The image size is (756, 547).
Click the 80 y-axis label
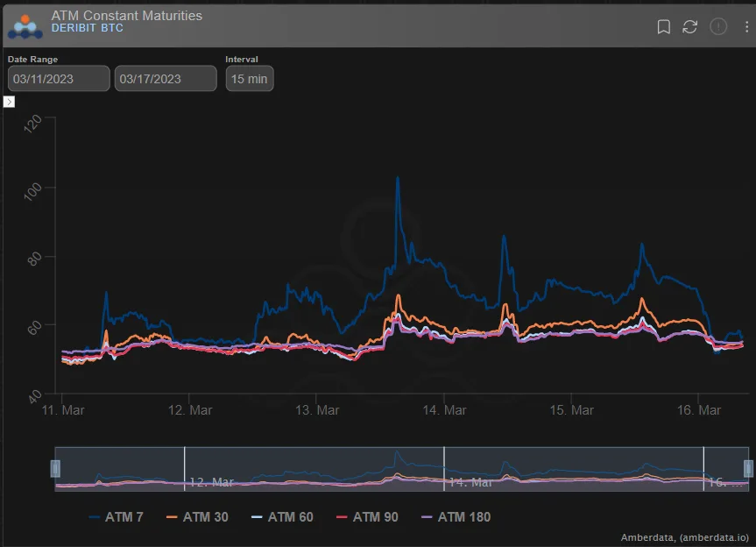[x=34, y=259]
